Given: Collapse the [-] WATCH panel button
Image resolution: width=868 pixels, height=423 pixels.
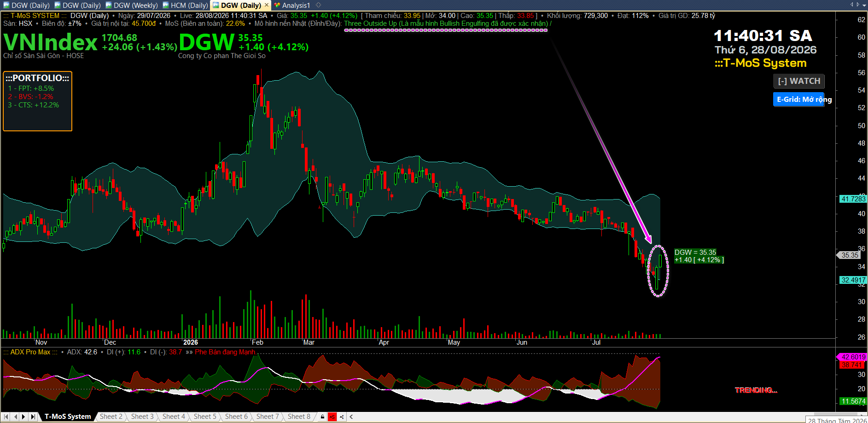Looking at the screenshot, I should tap(798, 81).
